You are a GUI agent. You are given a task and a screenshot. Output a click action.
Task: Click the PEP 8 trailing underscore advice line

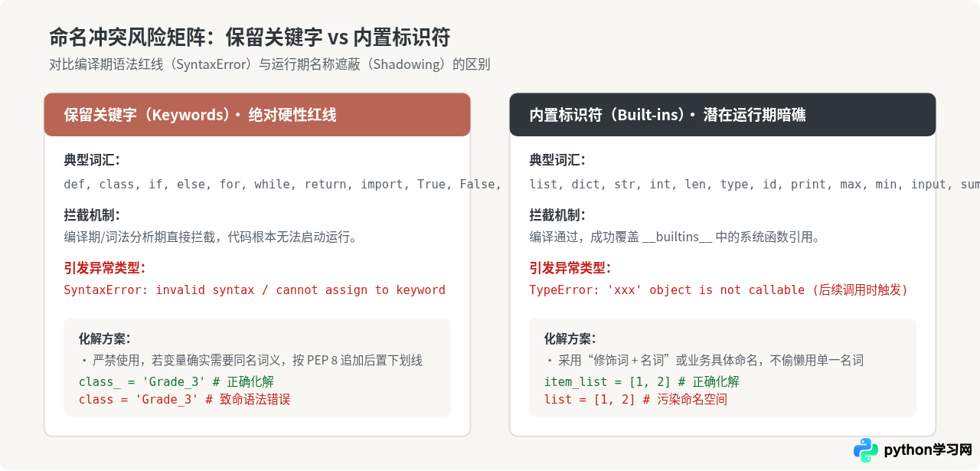(x=250, y=360)
